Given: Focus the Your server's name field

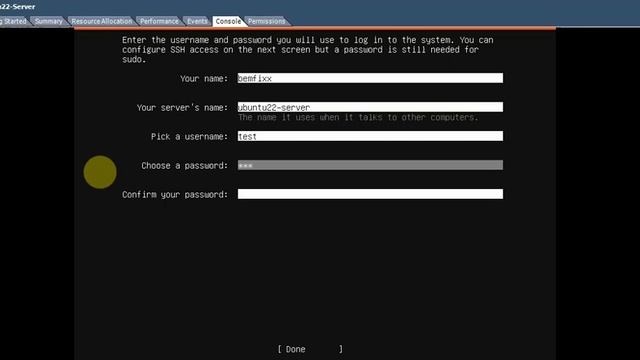Looking at the screenshot, I should [x=370, y=107].
